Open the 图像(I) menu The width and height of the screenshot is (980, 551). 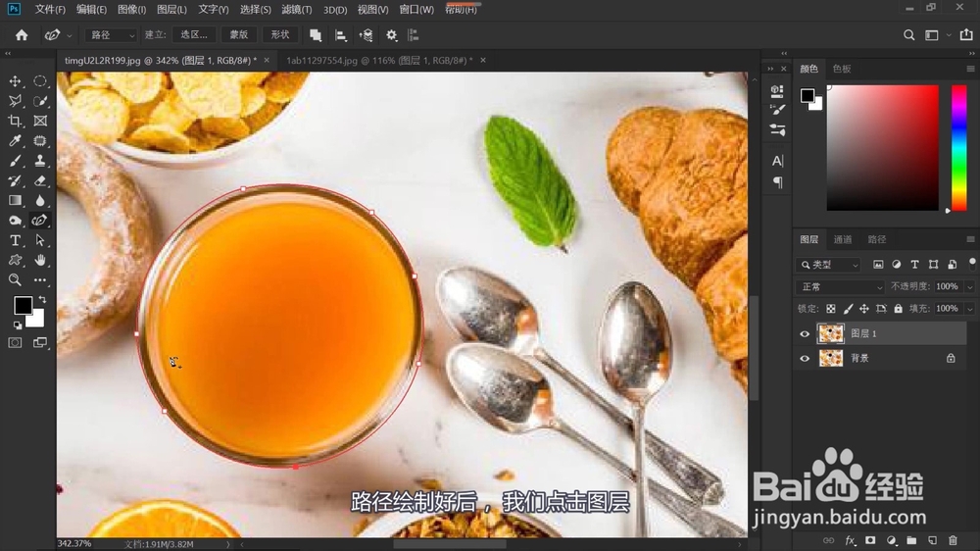point(131,10)
